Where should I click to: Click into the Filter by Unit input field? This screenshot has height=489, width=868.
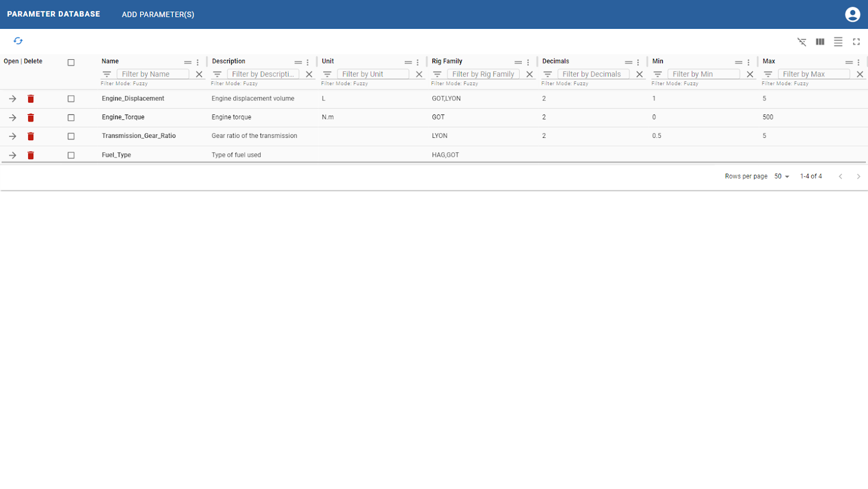click(x=373, y=74)
